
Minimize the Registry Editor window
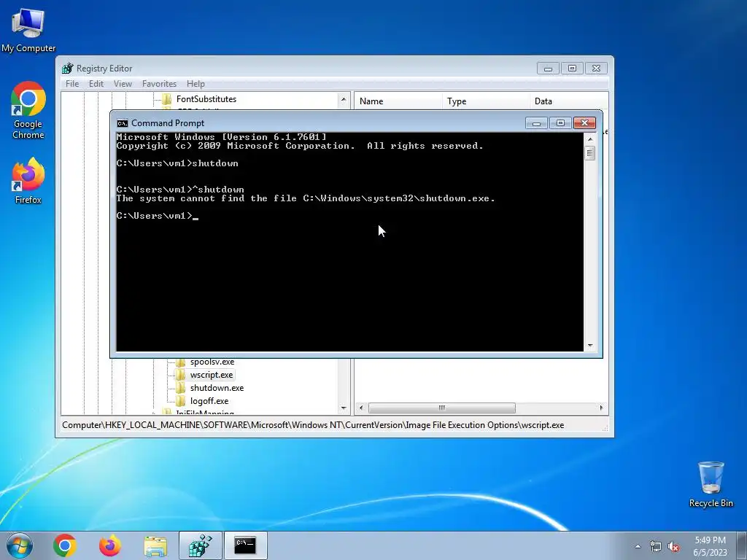click(x=548, y=69)
